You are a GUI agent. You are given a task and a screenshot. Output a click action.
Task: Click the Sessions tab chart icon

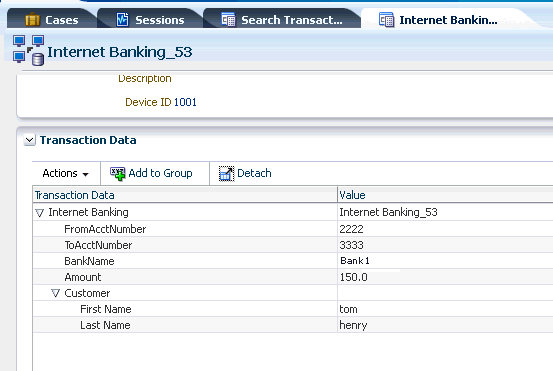[x=122, y=20]
